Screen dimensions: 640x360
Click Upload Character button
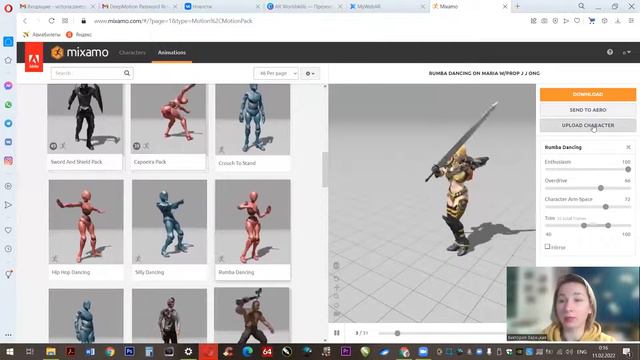588,125
